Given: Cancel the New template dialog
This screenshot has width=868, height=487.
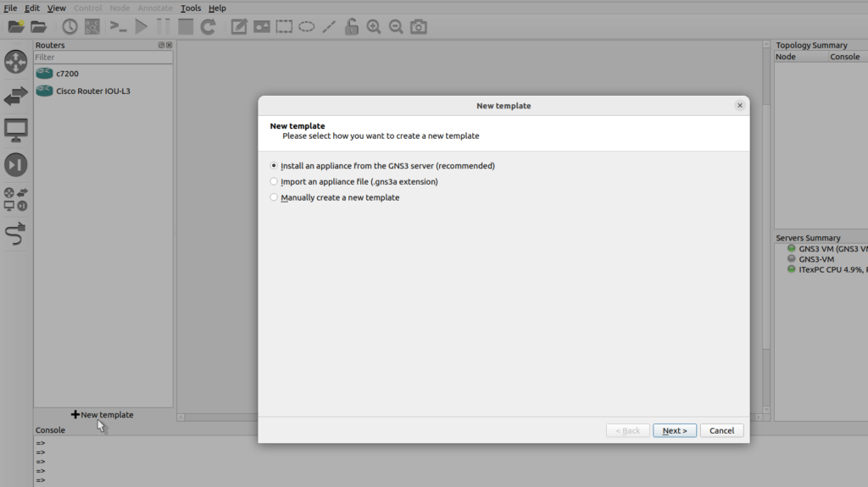Looking at the screenshot, I should pyautogui.click(x=721, y=430).
